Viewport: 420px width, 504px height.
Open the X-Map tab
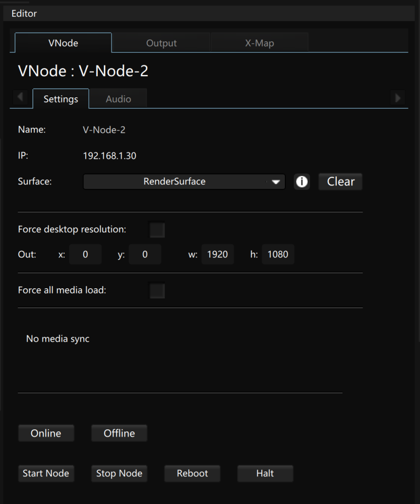coord(259,43)
